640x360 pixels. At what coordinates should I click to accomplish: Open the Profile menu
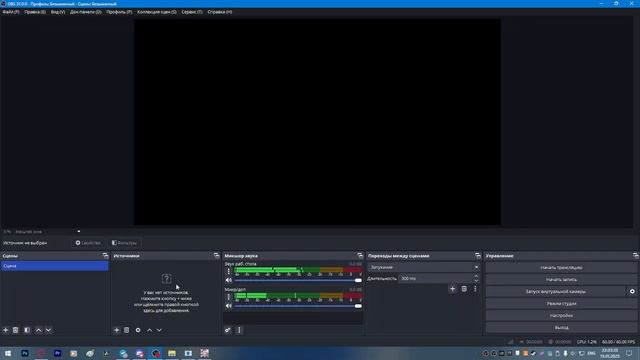coord(119,12)
